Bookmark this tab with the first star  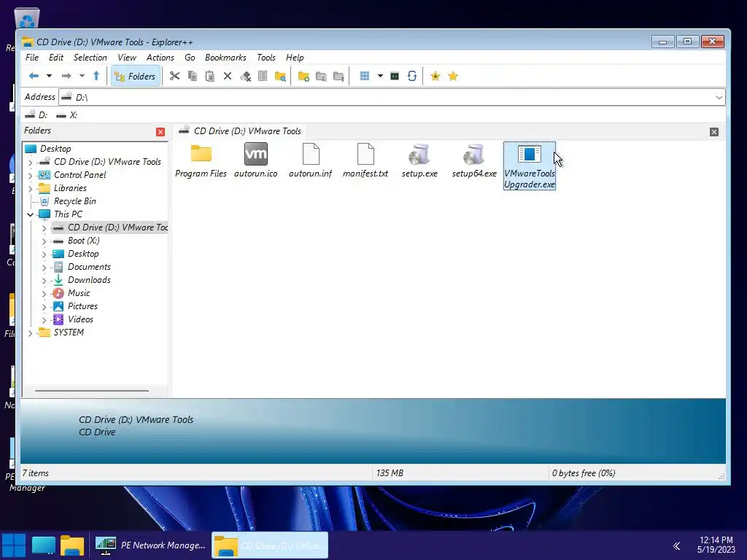click(x=436, y=76)
